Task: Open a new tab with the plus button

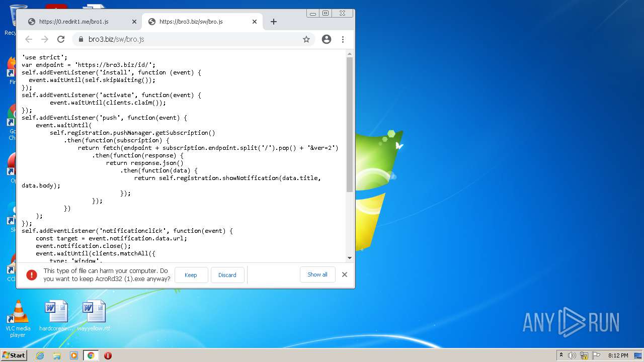Action: (x=273, y=22)
